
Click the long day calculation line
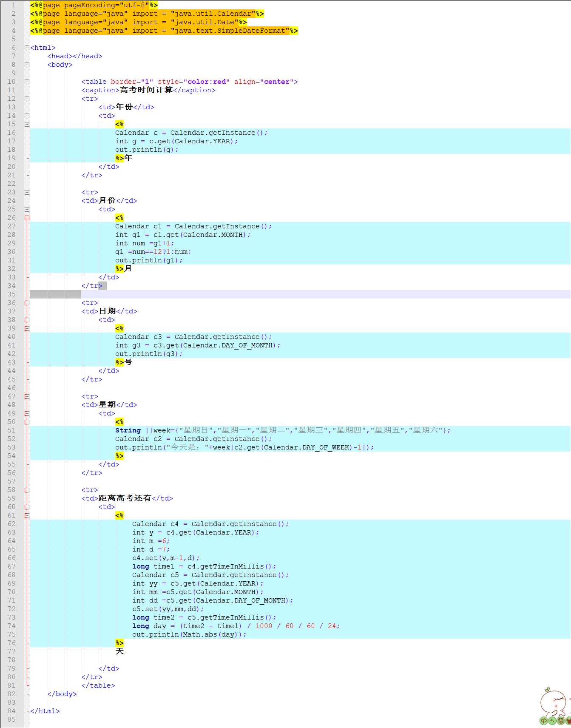click(236, 626)
